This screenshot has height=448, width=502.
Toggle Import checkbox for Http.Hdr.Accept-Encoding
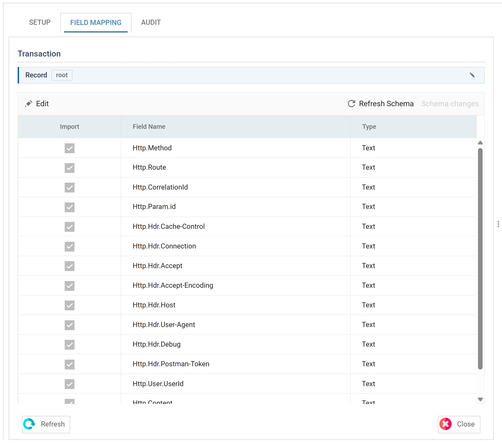(70, 286)
